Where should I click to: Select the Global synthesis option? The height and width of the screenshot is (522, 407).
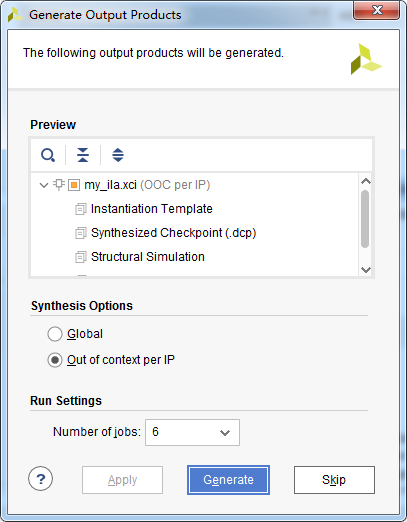(x=55, y=334)
